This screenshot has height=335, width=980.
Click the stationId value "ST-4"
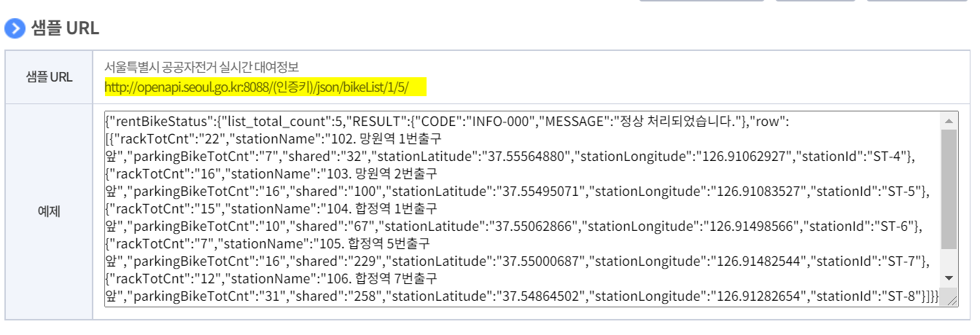884,155
